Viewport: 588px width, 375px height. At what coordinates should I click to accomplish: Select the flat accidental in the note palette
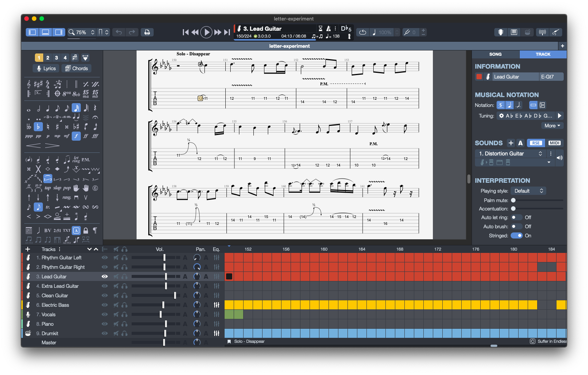(x=39, y=126)
